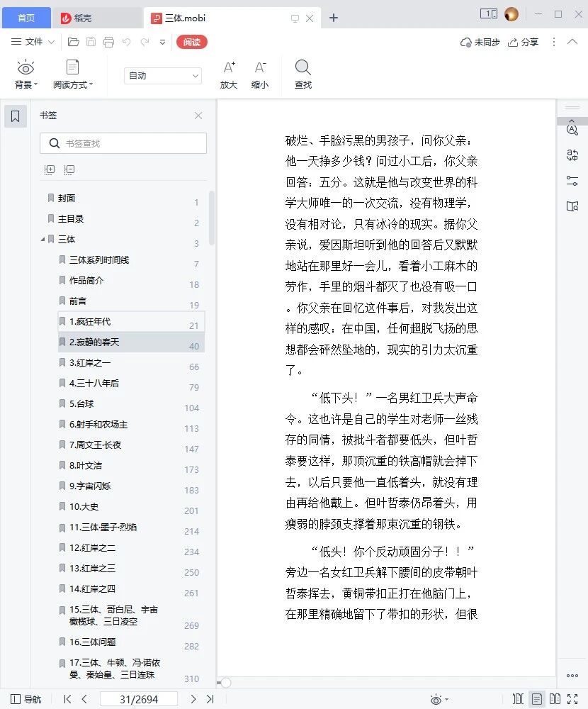Select the 三体系列时间线 bookmark
The image size is (588, 709).
pyautogui.click(x=99, y=260)
